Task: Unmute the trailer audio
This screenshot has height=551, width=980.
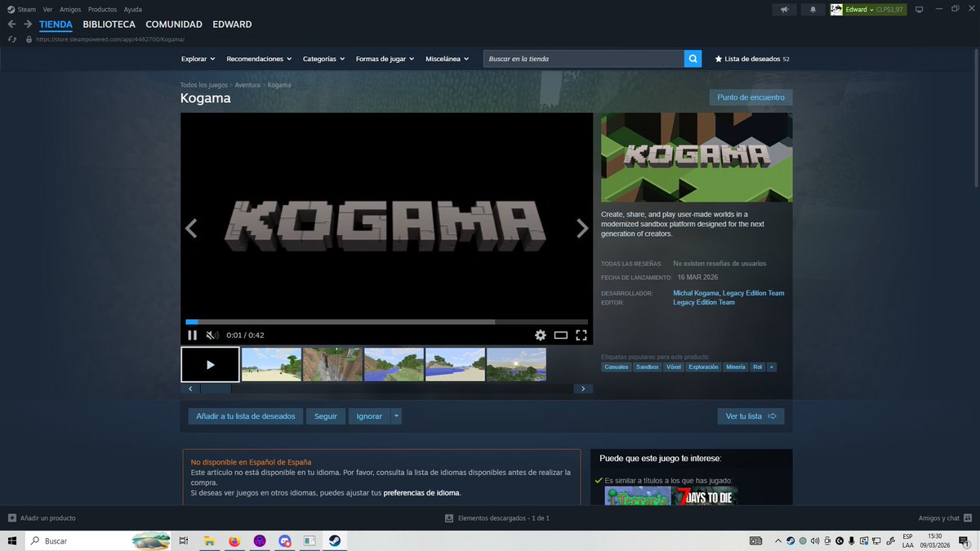Action: [x=212, y=335]
